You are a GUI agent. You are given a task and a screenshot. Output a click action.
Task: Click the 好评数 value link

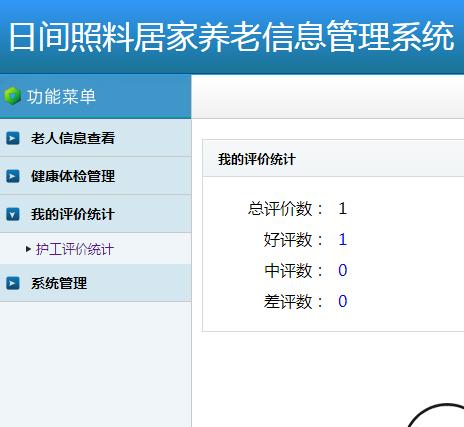(x=343, y=239)
